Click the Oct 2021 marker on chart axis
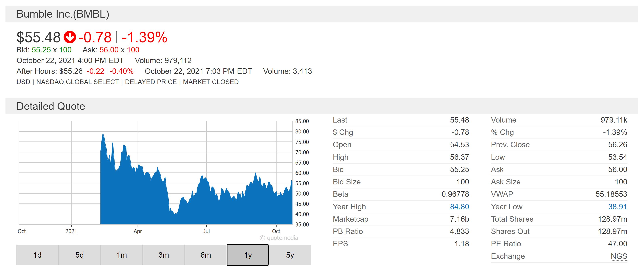 (x=276, y=231)
